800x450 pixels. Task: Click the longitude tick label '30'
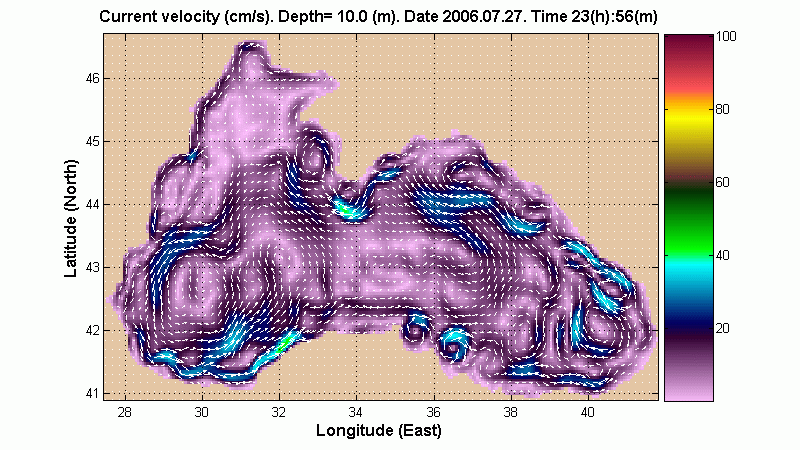[202, 412]
